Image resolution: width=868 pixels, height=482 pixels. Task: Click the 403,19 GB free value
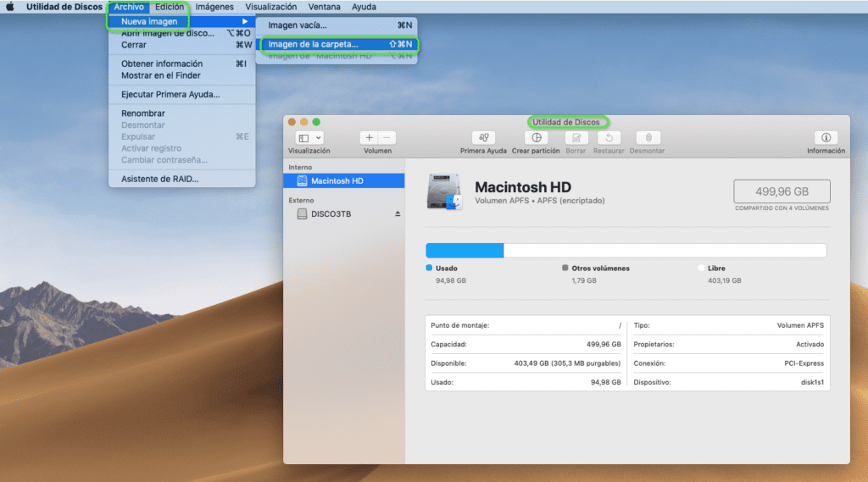(x=724, y=280)
